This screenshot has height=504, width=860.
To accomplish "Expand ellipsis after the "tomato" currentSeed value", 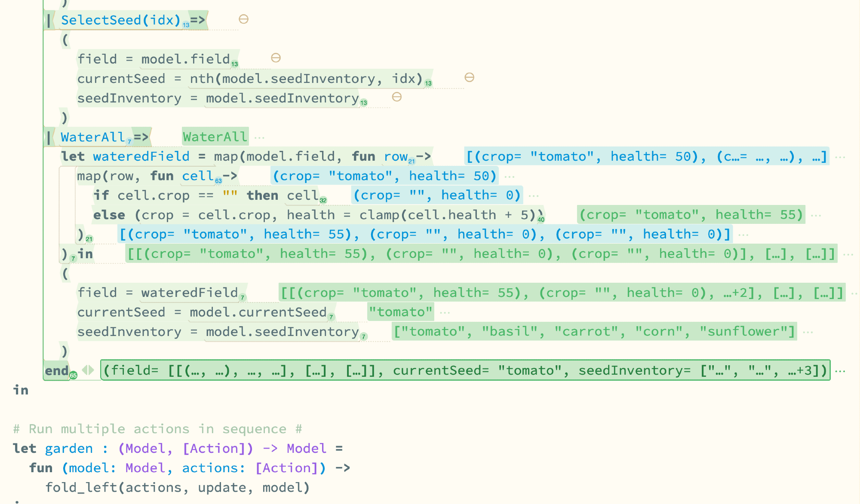I will click(x=445, y=312).
